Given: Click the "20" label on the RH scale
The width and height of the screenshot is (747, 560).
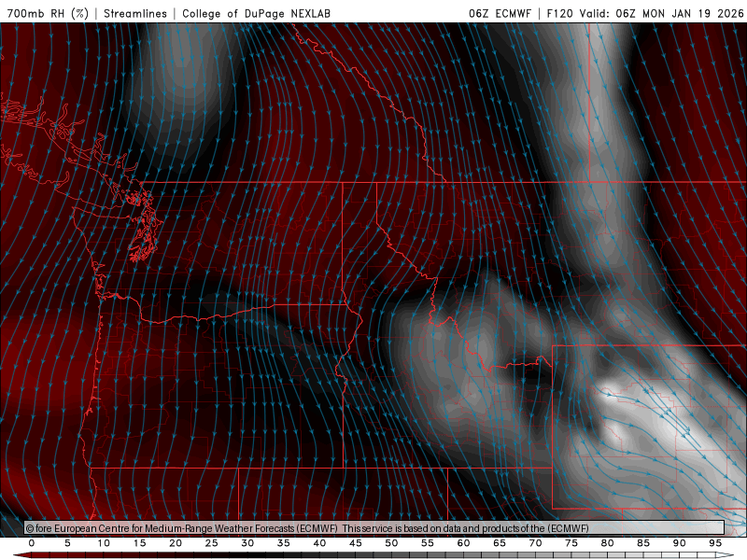Looking at the screenshot, I should [176, 543].
